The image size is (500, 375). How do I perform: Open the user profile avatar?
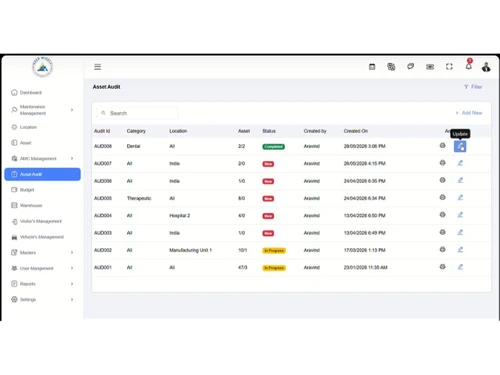click(486, 67)
